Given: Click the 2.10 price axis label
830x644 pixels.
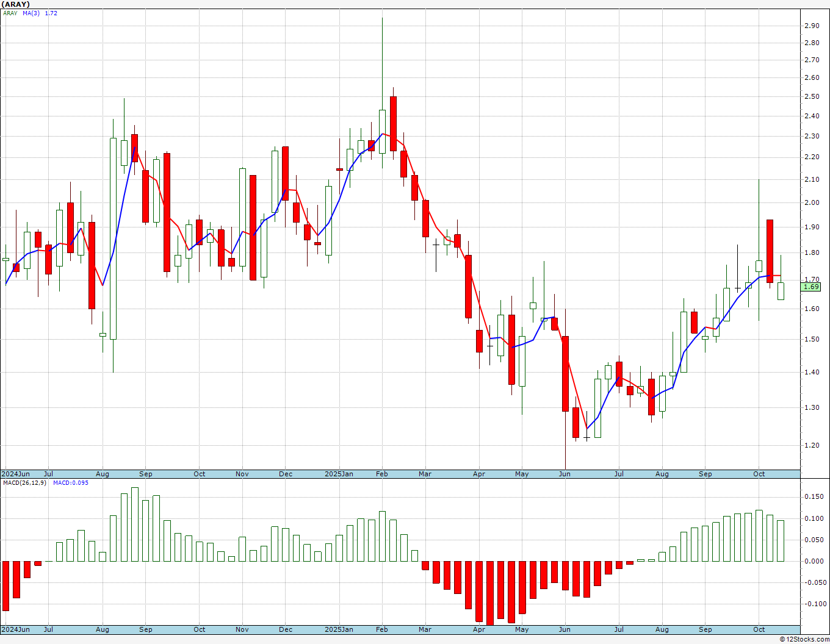Looking at the screenshot, I should click(x=812, y=179).
